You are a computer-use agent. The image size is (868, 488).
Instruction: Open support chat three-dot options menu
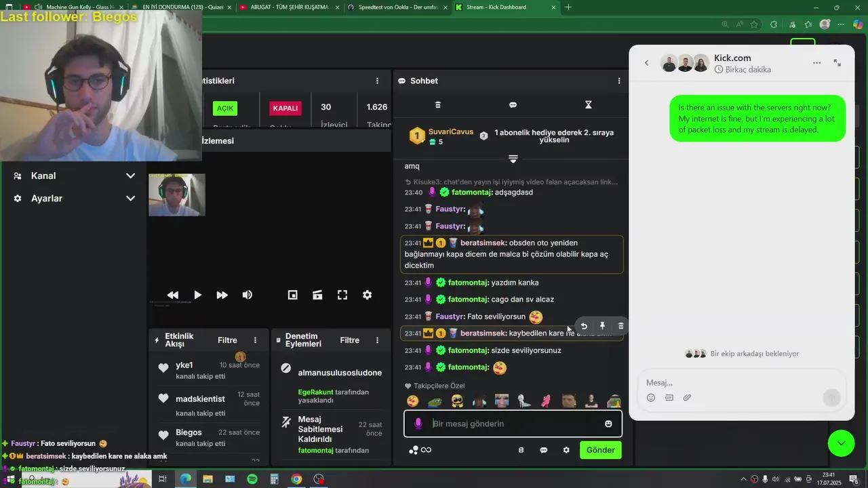[816, 63]
